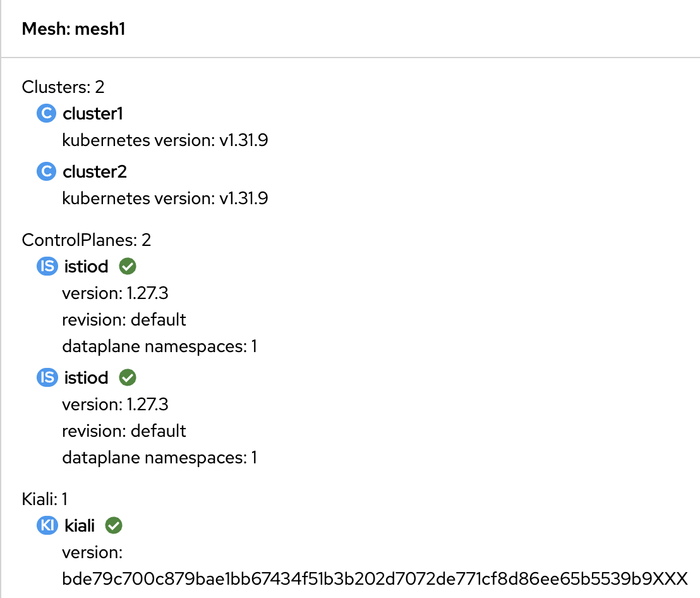This screenshot has width=700, height=598.
Task: Click the "ControlPlanes: 2" section heading
Action: pos(87,240)
